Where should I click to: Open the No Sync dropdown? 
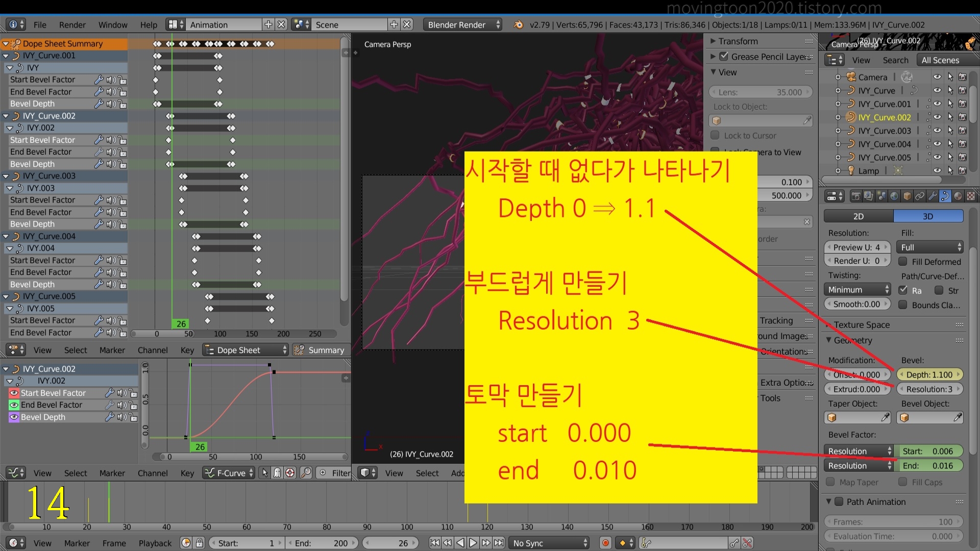click(549, 543)
